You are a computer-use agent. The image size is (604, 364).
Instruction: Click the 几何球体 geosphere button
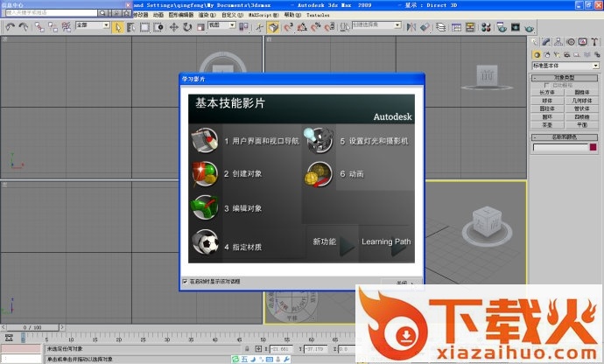pyautogui.click(x=581, y=101)
